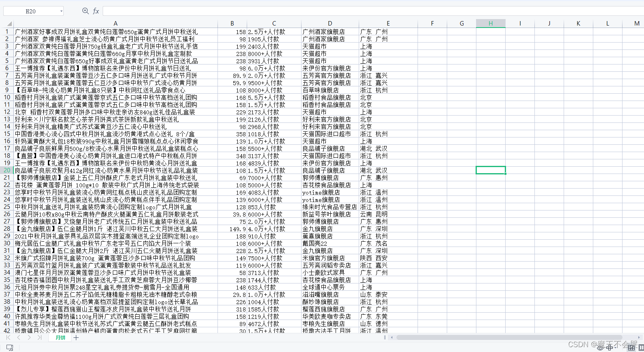Click the select-all corner triangle
This screenshot has width=644, height=352.
[9, 24]
